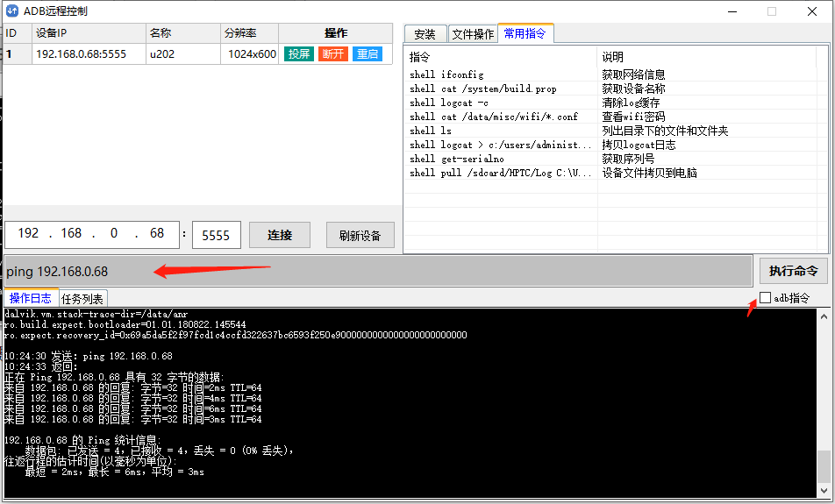Image resolution: width=835 pixels, height=504 pixels.
Task: Click the last IP octet field showing 68
Action: click(157, 234)
